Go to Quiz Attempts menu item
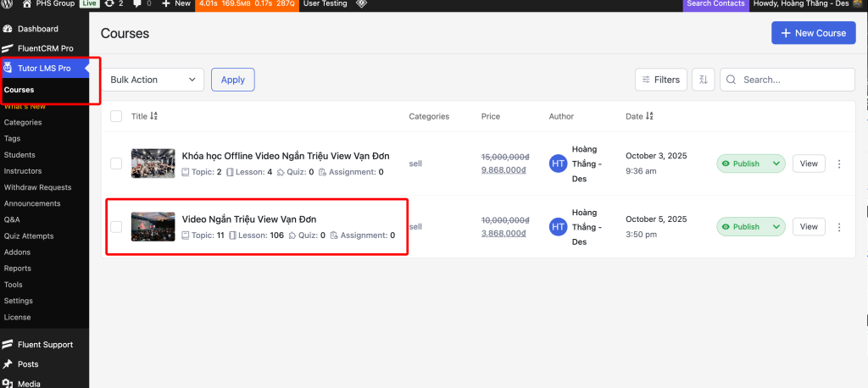This screenshot has width=868, height=388. [x=29, y=236]
